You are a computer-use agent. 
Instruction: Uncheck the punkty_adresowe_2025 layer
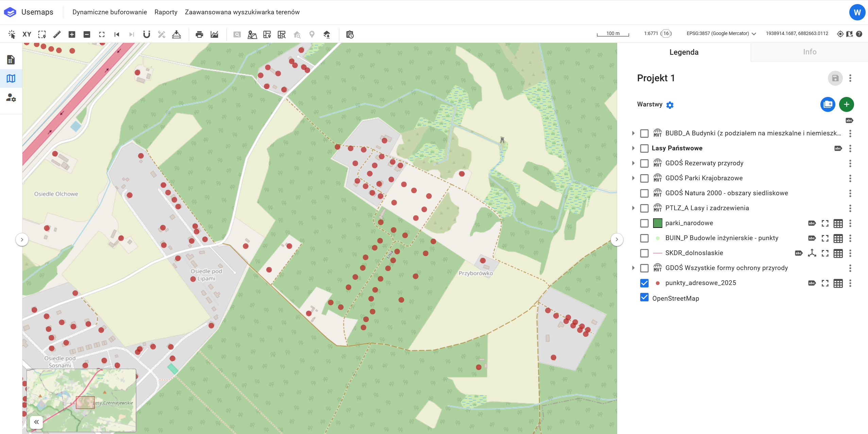644,283
